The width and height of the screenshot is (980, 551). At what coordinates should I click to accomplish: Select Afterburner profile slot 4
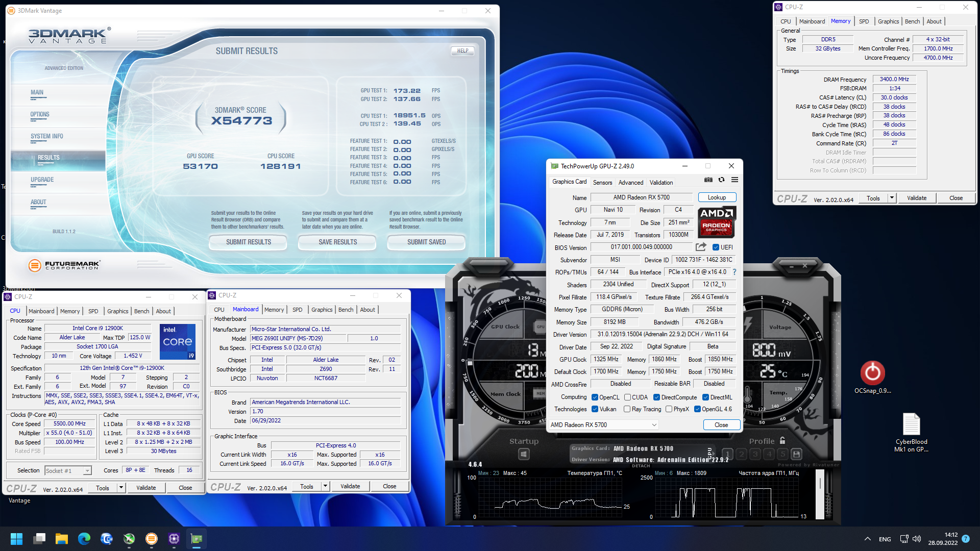pyautogui.click(x=769, y=454)
